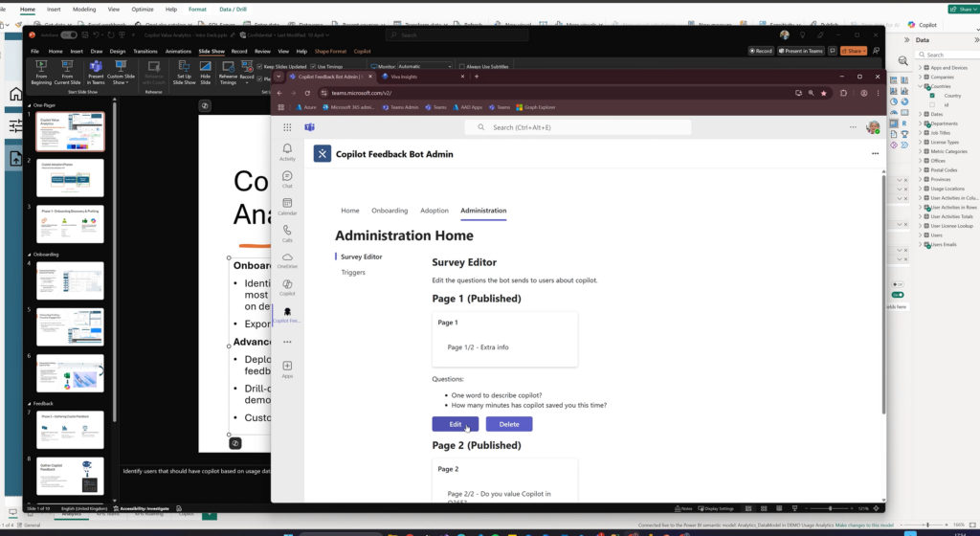The width and height of the screenshot is (980, 536).
Task: Expand the Departments table in Data pane
Action: [x=920, y=123]
